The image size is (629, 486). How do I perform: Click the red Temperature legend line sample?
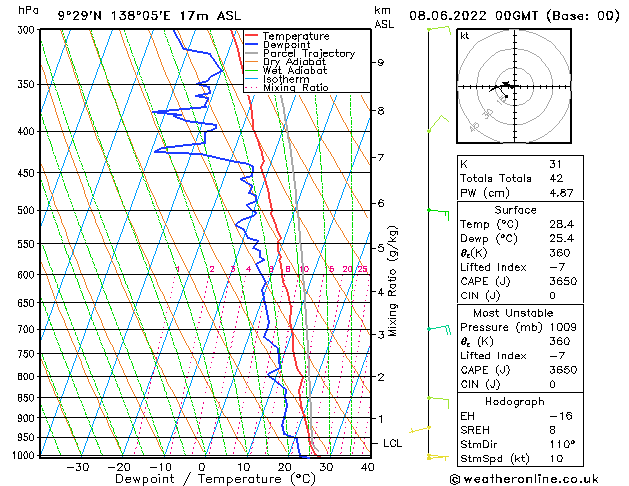(252, 36)
